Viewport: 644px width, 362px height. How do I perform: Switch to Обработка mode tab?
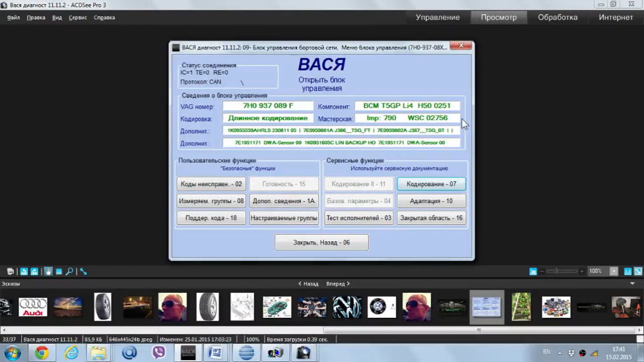[x=558, y=17]
